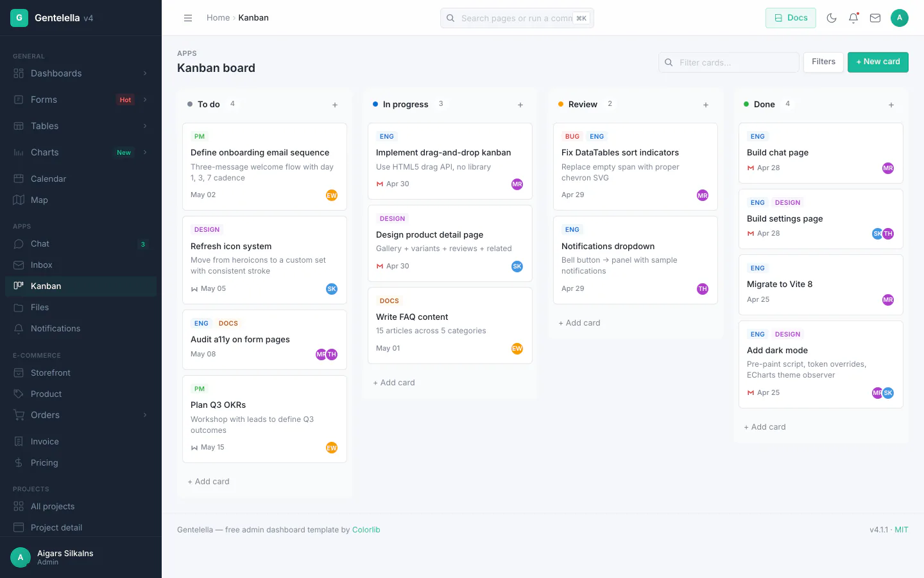The image size is (924, 578).
Task: Open the Design product detail page card
Action: click(450, 243)
